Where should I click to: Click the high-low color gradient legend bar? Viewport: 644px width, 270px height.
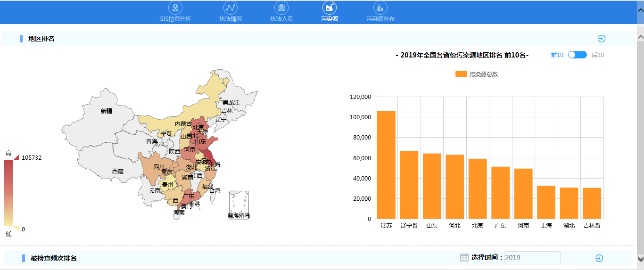8,193
